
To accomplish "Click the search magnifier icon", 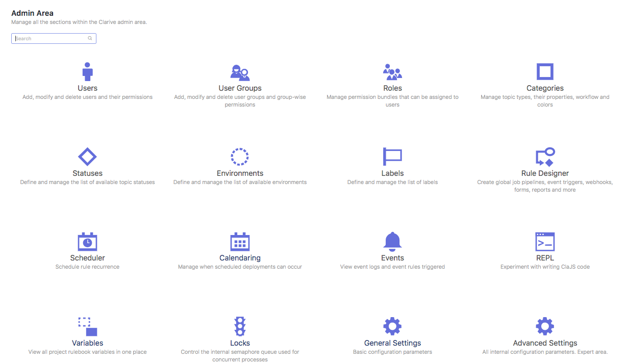I will [x=90, y=38].
